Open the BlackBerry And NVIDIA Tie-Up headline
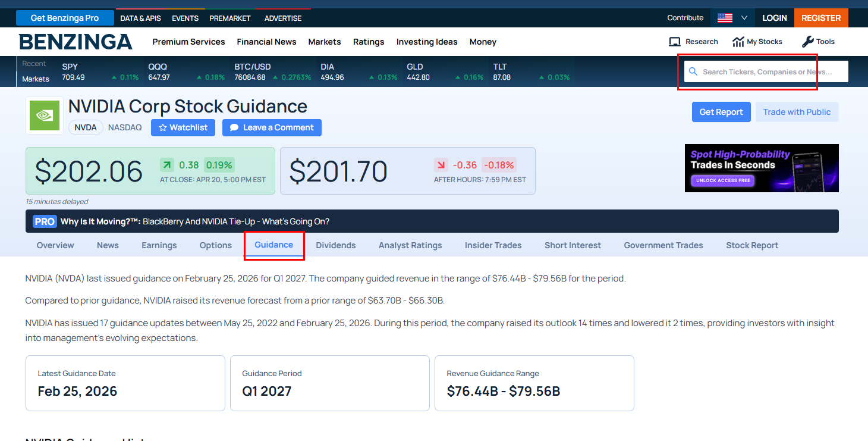Screen dimensions: 868x441 236,221
